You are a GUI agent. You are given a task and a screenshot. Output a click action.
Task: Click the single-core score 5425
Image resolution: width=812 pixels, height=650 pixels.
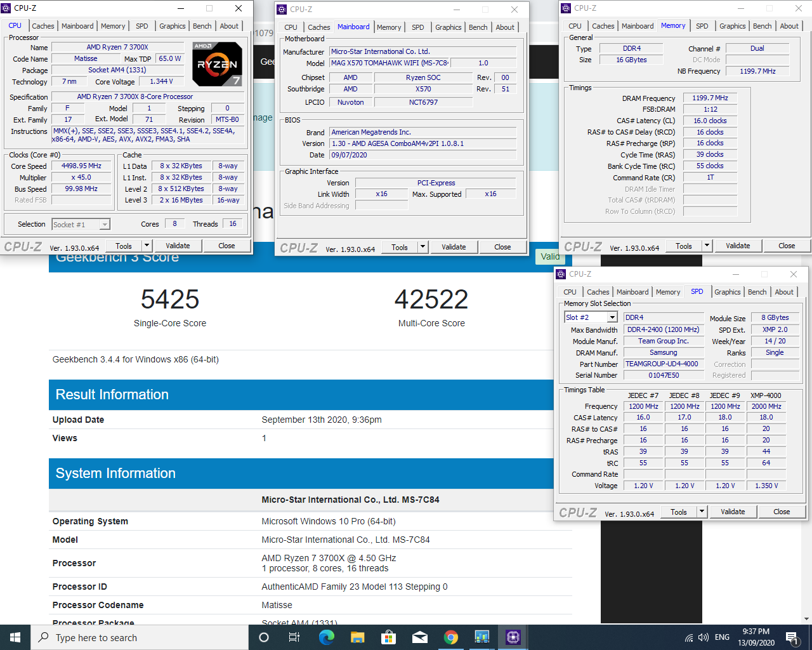click(x=170, y=300)
